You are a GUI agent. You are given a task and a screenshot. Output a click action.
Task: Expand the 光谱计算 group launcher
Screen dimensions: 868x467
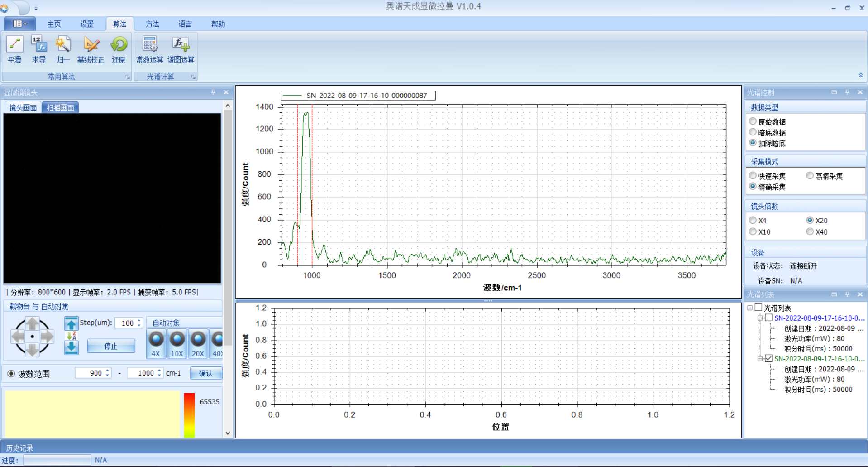pos(193,77)
